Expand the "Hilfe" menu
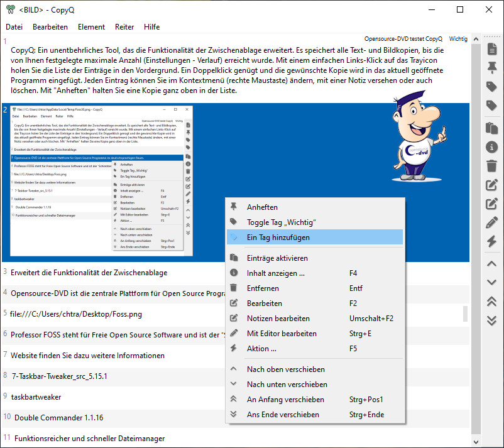 (x=151, y=27)
